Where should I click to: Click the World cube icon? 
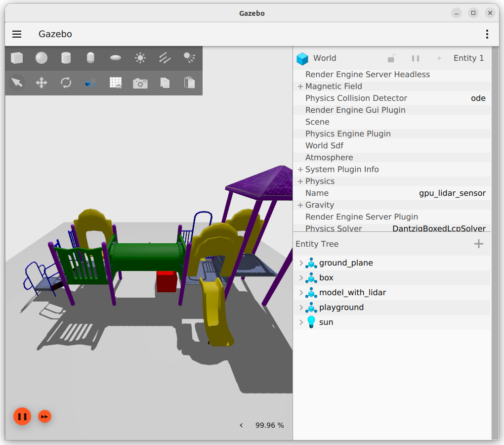(x=302, y=58)
